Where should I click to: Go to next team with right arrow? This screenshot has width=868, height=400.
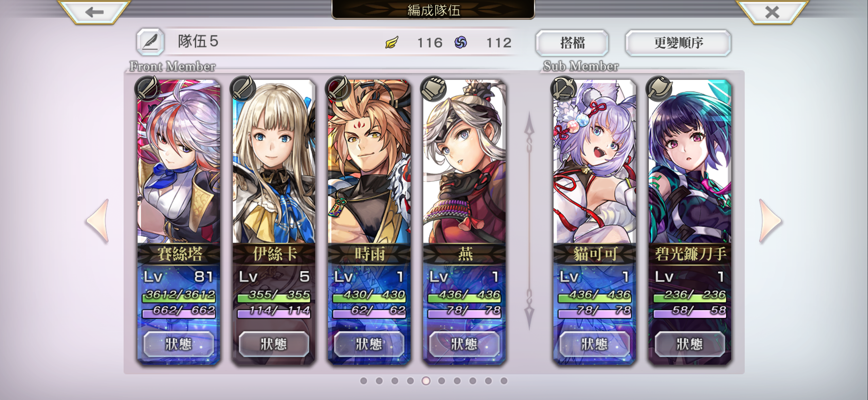pos(770,221)
